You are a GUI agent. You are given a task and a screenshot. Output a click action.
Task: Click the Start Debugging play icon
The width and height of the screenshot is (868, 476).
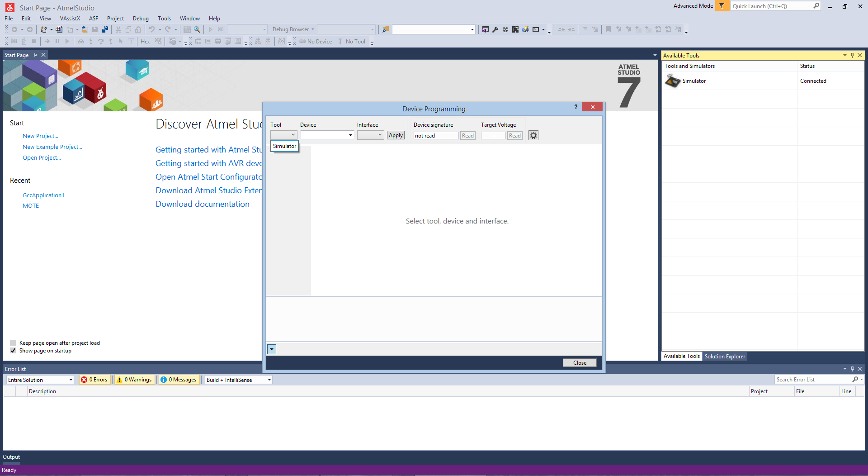[x=211, y=29]
